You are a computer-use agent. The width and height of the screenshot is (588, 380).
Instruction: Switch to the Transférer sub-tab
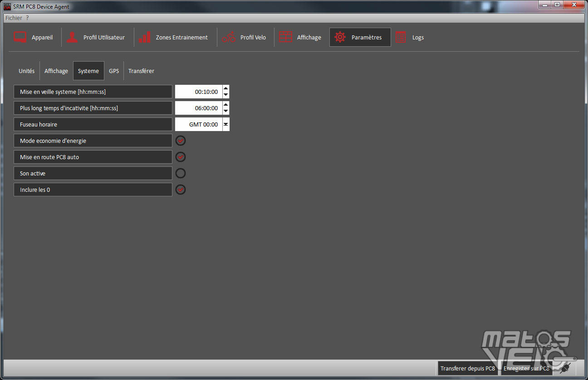[x=141, y=71]
